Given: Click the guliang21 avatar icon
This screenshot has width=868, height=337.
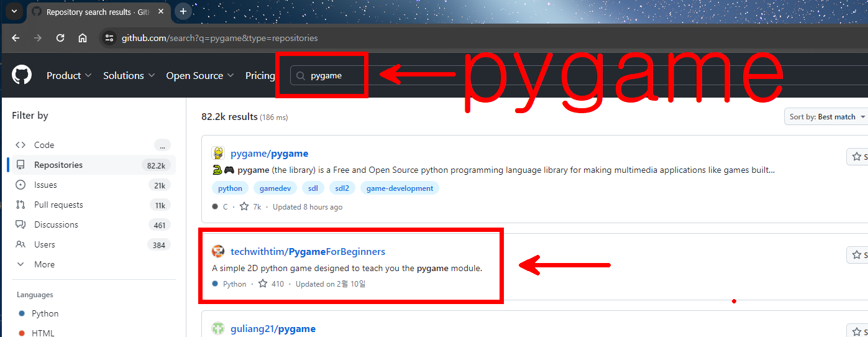Looking at the screenshot, I should [218, 328].
